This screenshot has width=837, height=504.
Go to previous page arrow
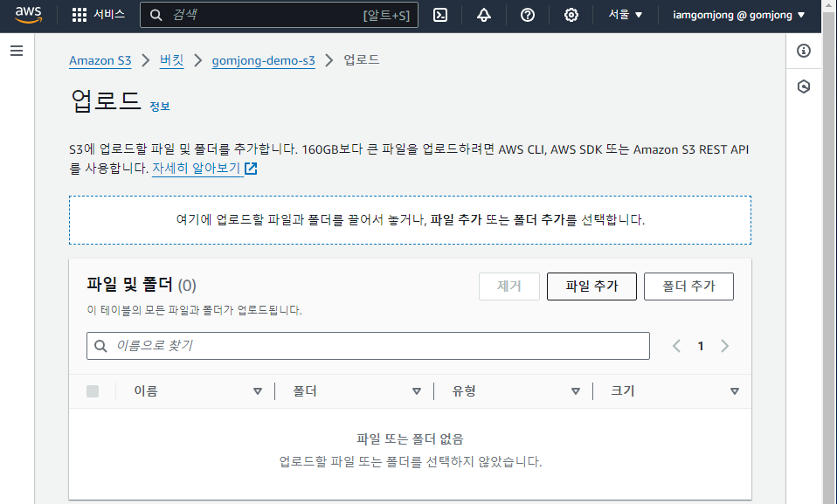click(x=676, y=346)
